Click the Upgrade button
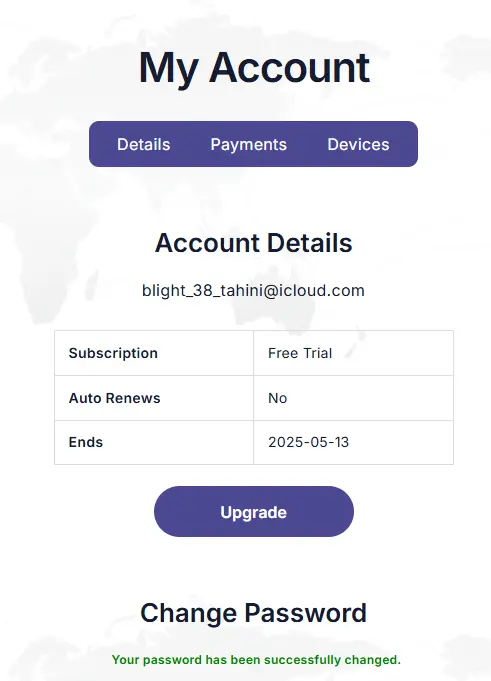This screenshot has width=491, height=681. [254, 512]
